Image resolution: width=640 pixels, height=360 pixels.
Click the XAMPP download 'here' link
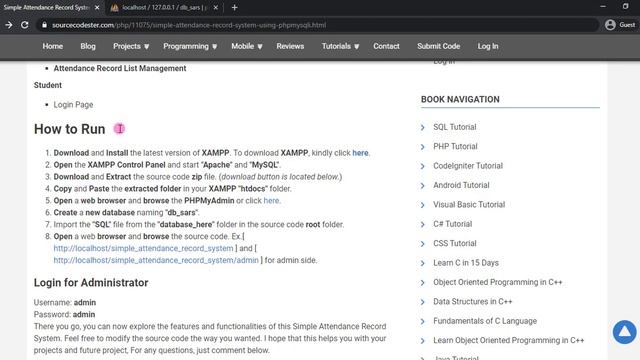pos(360,153)
